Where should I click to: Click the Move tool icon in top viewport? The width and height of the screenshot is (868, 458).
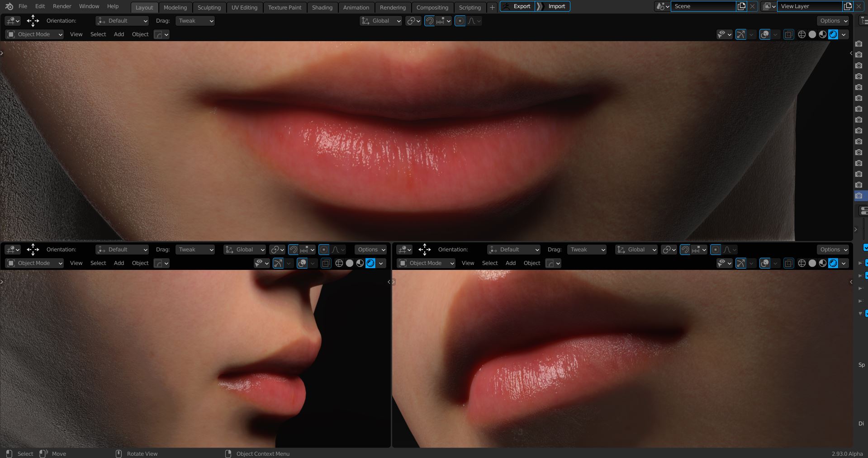[x=33, y=21]
